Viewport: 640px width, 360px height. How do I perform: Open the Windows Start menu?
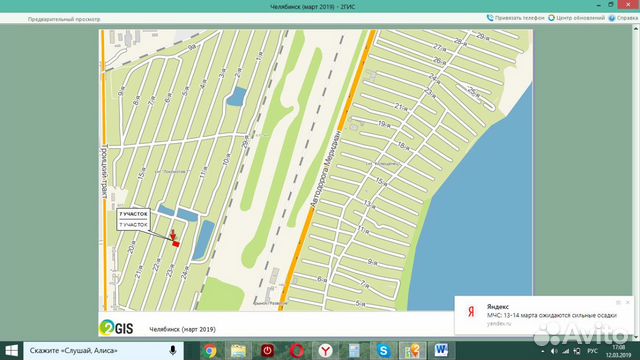pos(11,351)
